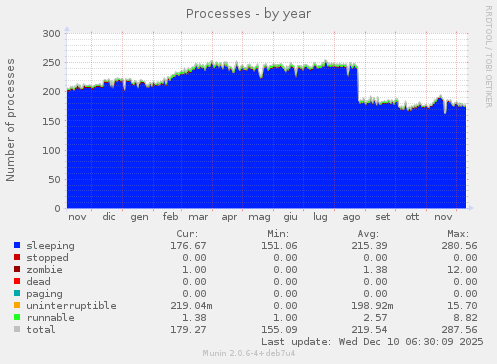
Task: Click sleeping maximum value 280.56
Action: (459, 246)
